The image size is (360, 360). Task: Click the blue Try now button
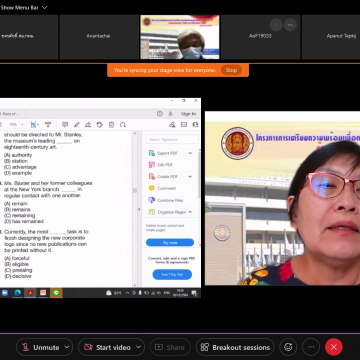pos(170,243)
